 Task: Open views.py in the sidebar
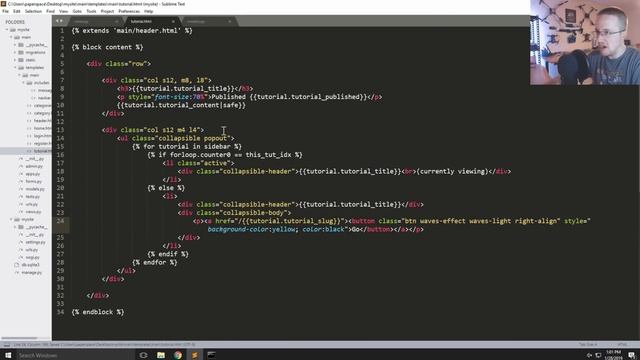(x=33, y=212)
